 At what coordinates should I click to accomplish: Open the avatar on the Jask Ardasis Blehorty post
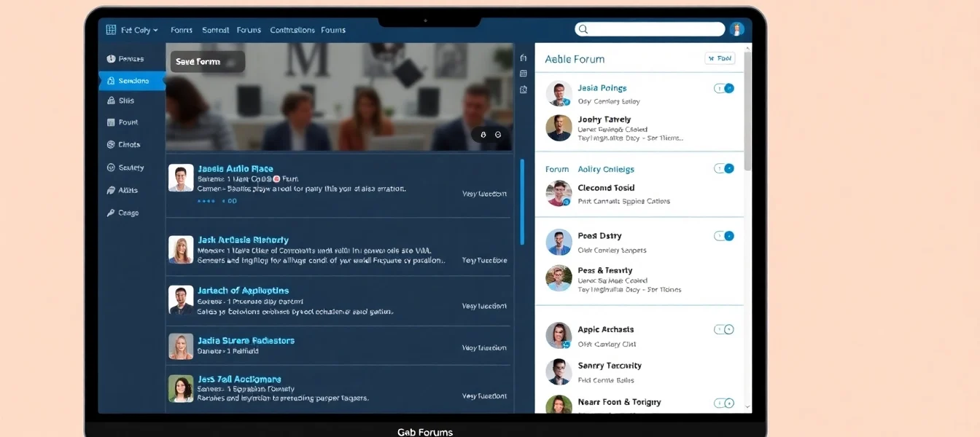click(x=181, y=249)
